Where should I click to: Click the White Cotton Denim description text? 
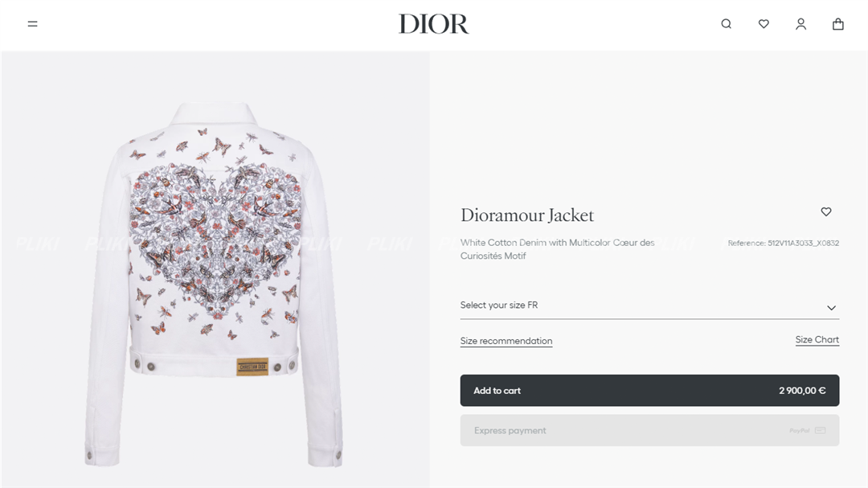[558, 249]
